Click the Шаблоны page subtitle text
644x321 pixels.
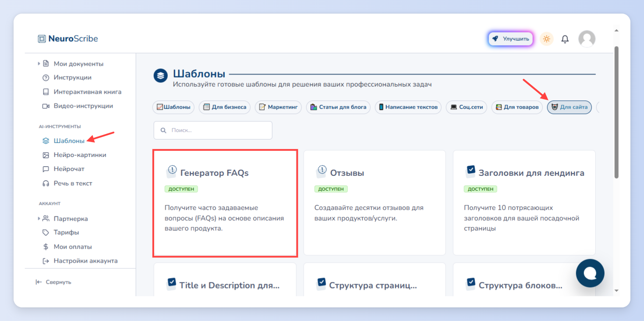coord(302,84)
